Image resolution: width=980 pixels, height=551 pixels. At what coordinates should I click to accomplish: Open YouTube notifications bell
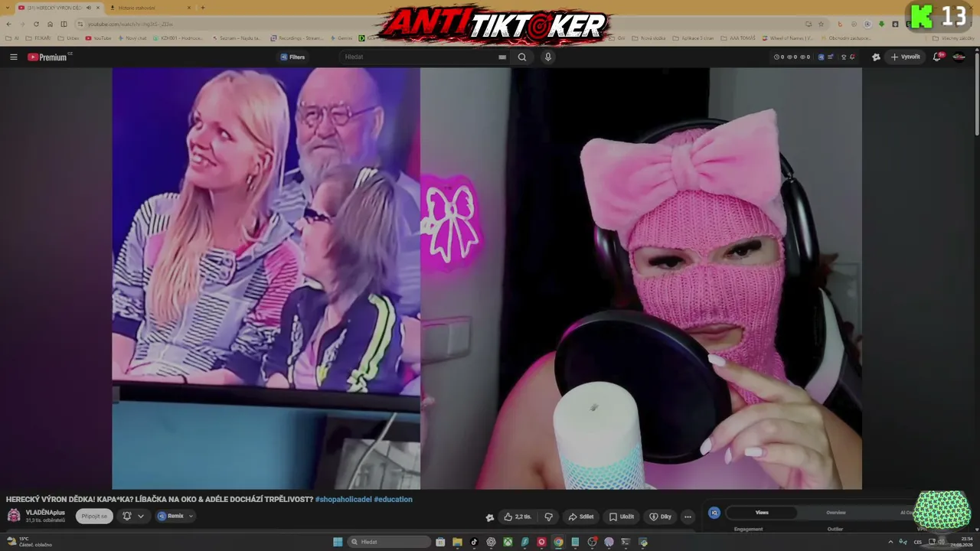coord(937,57)
